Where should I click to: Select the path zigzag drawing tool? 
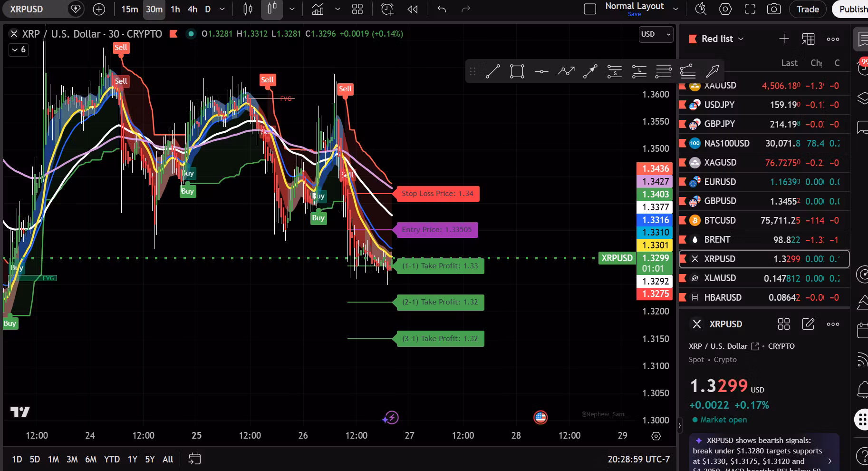click(566, 71)
